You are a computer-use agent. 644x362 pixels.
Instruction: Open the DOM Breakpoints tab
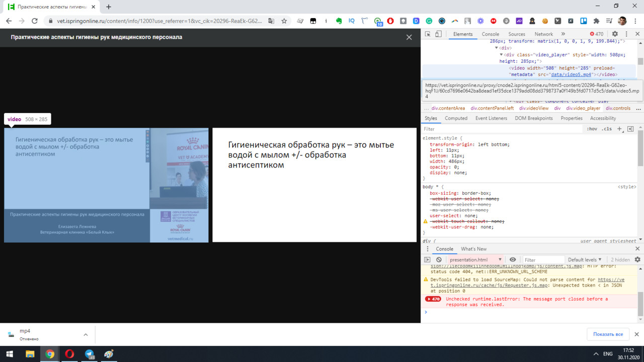(534, 118)
